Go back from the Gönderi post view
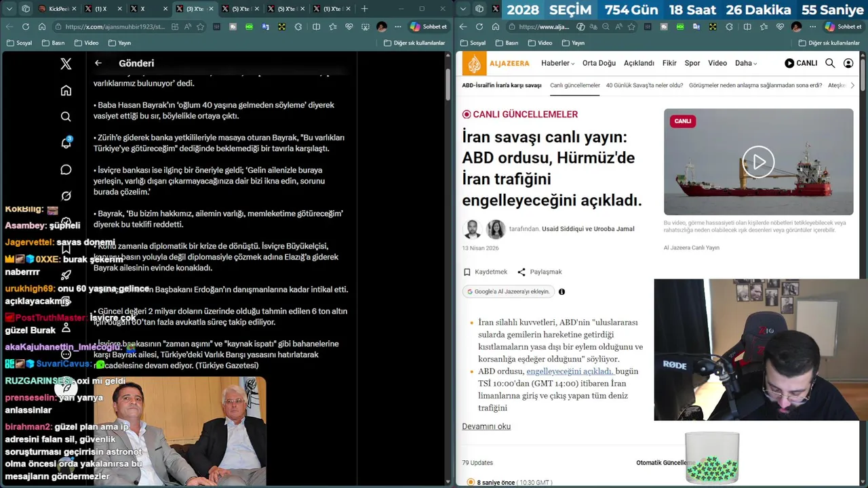Screen dimensions: 868x488 [98, 63]
